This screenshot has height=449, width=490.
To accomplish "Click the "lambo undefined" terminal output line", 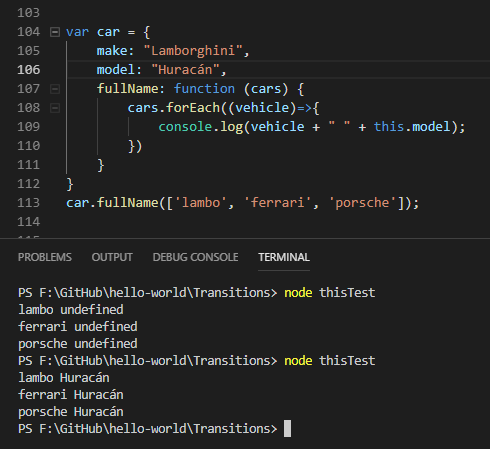I will (71, 310).
